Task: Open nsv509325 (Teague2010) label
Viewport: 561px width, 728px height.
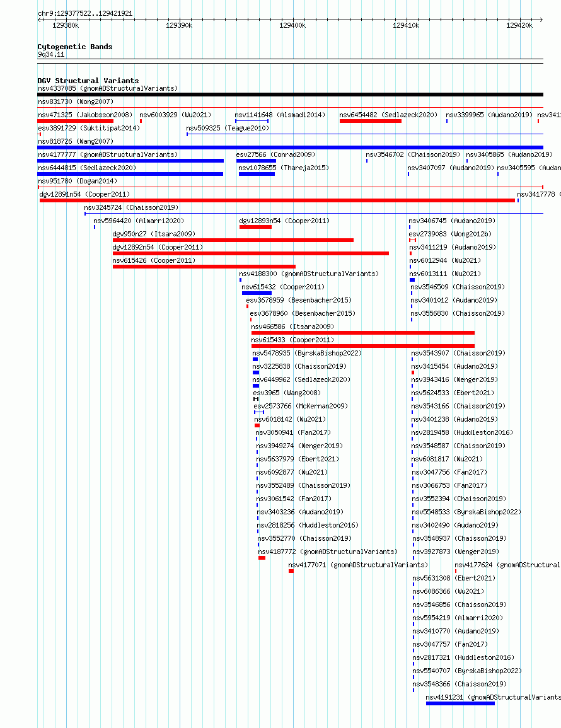Action: pos(228,128)
